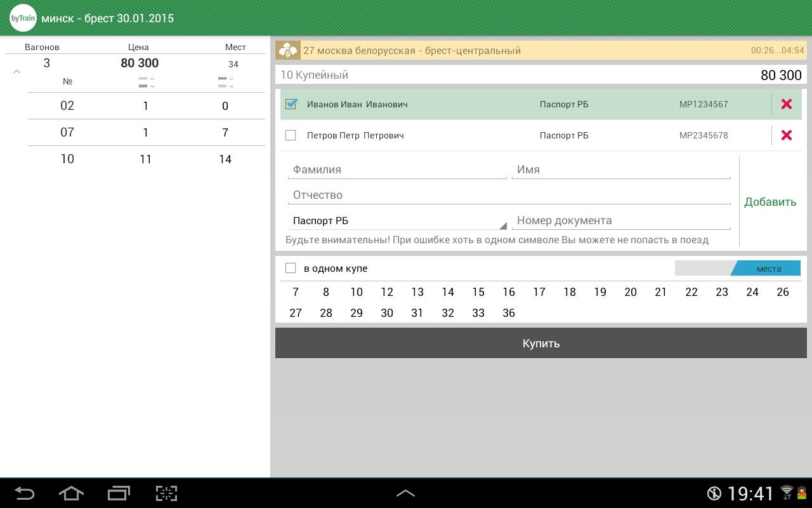Image resolution: width=812 pixels, height=508 pixels.
Task: Focus the Отчество input field
Action: 509,195
